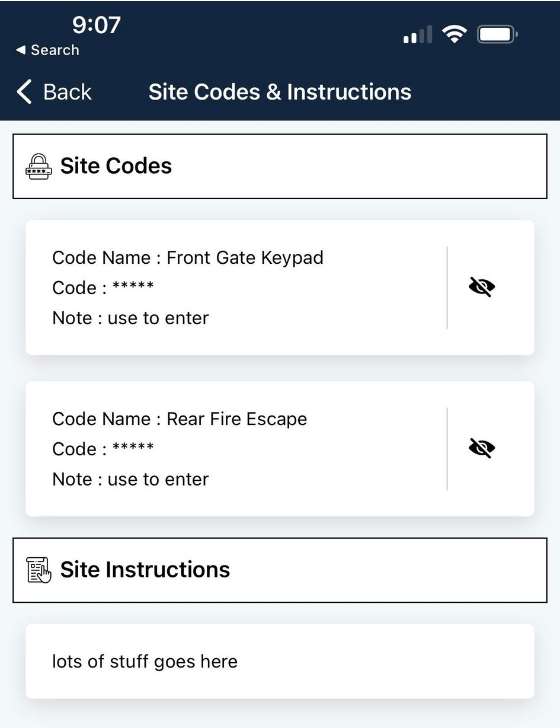The width and height of the screenshot is (560, 728).
Task: Go Back to previous screen
Action: tap(55, 92)
